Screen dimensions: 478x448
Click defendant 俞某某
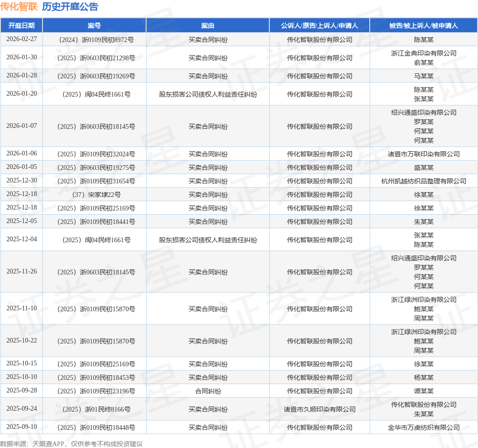(x=424, y=63)
